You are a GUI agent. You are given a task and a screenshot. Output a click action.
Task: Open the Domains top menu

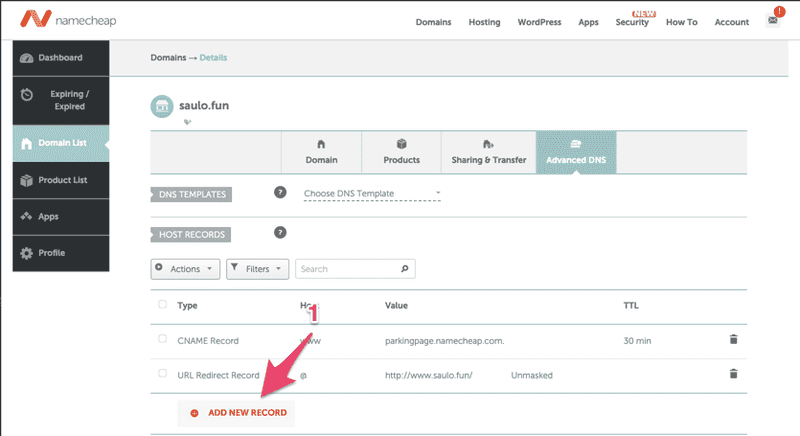433,22
